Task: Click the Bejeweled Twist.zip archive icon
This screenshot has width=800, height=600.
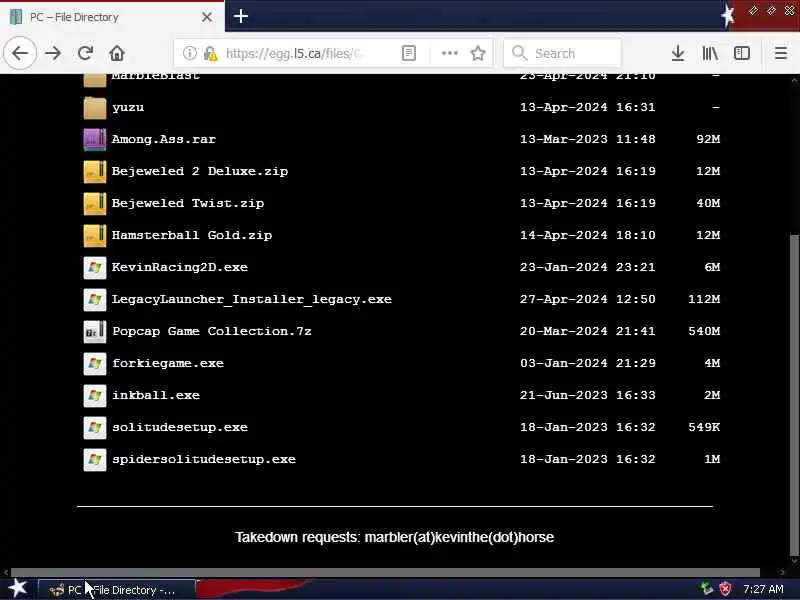Action: 95,204
